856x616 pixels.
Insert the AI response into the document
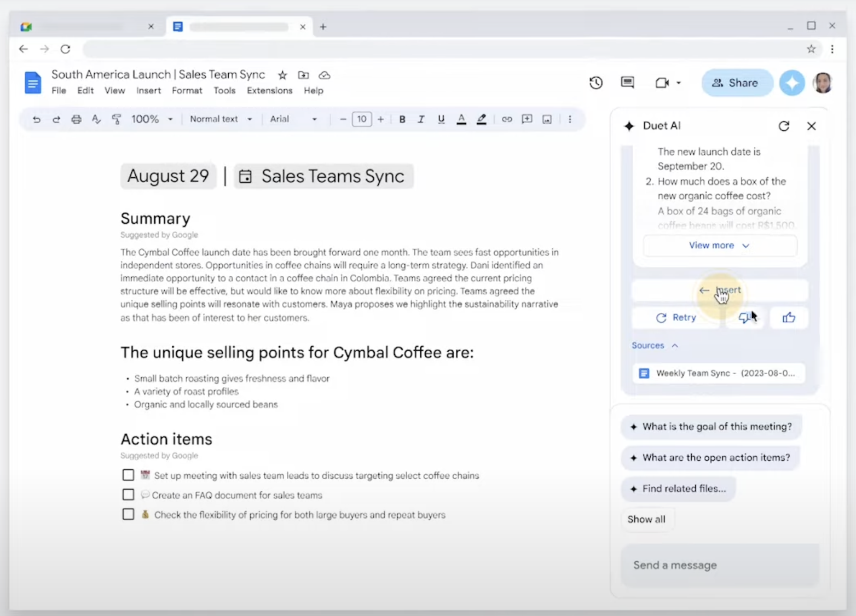pyautogui.click(x=720, y=290)
